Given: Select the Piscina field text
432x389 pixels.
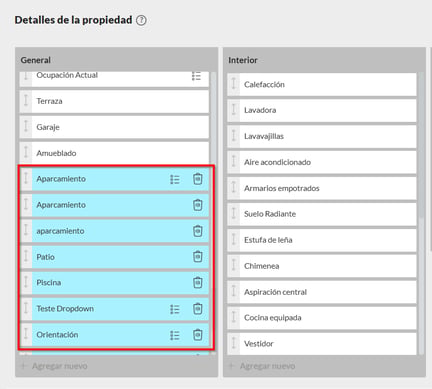Looking at the screenshot, I should [x=49, y=283].
